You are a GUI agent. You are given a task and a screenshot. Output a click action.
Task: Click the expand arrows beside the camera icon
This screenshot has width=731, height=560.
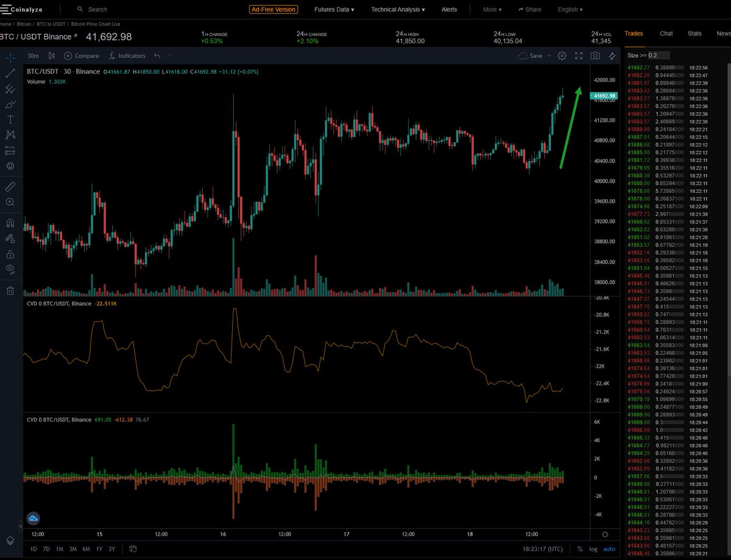pos(612,55)
